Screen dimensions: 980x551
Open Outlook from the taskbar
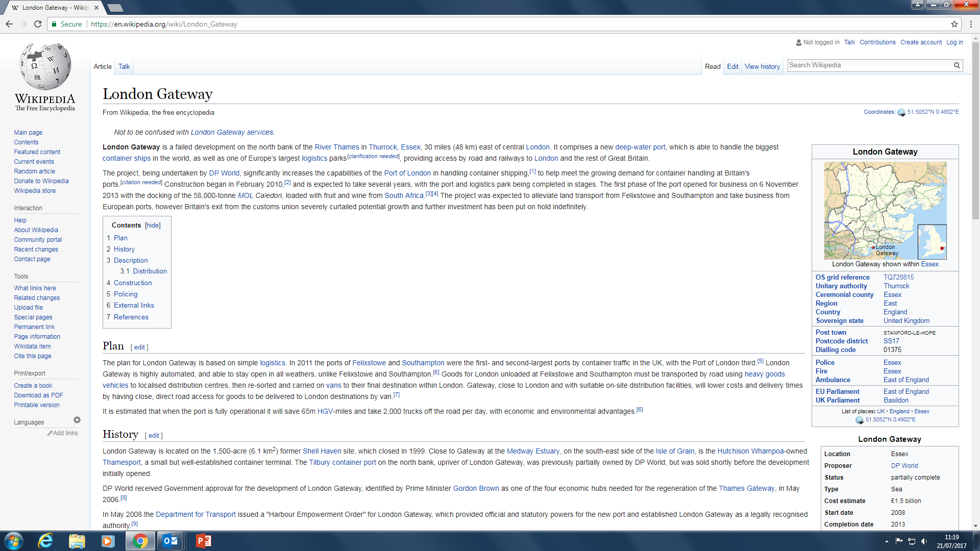pos(170,541)
